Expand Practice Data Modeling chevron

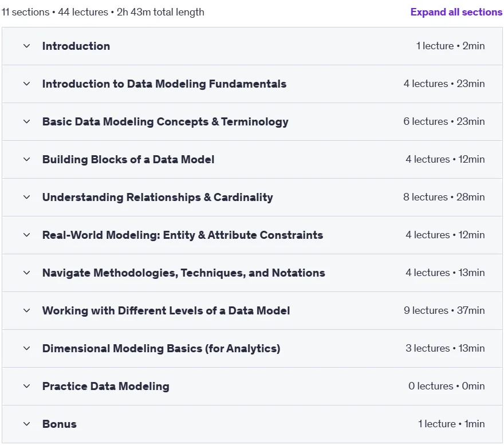(x=27, y=386)
